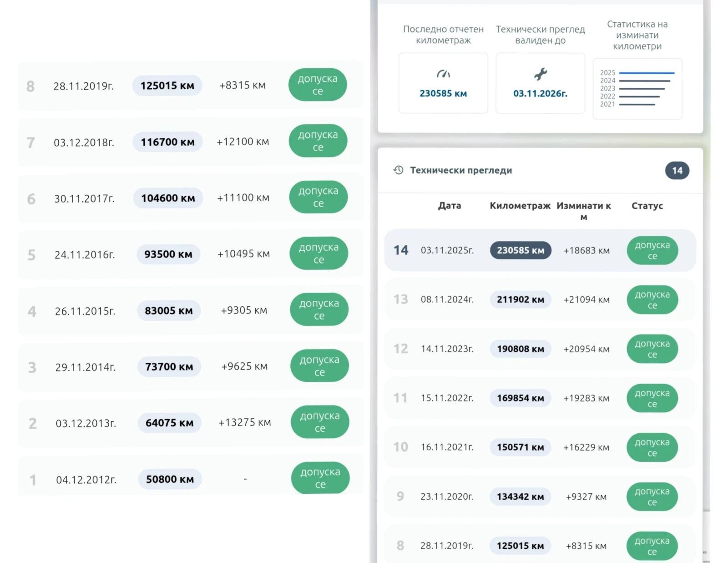Select inspection row dated 08.11.2024г.
The height and width of the screenshot is (563, 728).
click(x=447, y=299)
